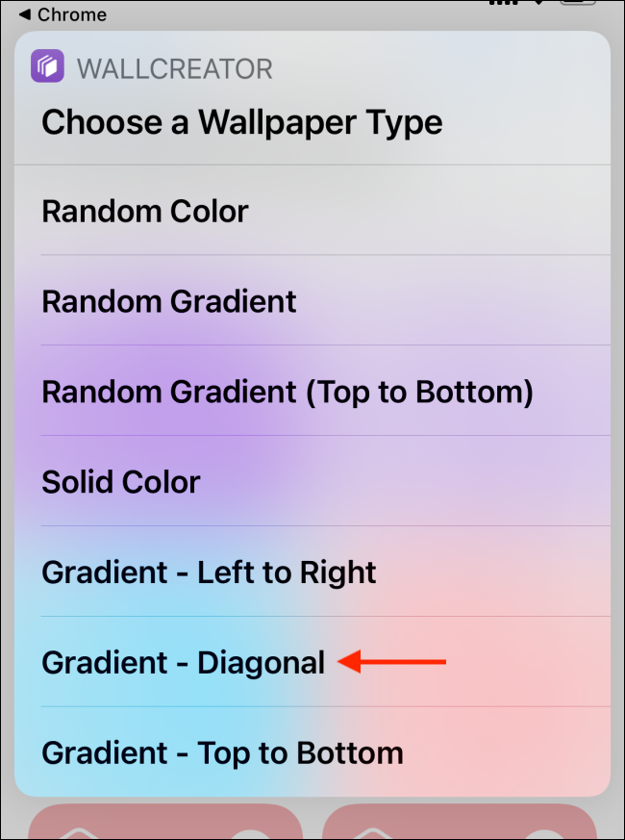Select Random Gradient wallpaper type
The height and width of the screenshot is (840, 625).
coord(169,301)
